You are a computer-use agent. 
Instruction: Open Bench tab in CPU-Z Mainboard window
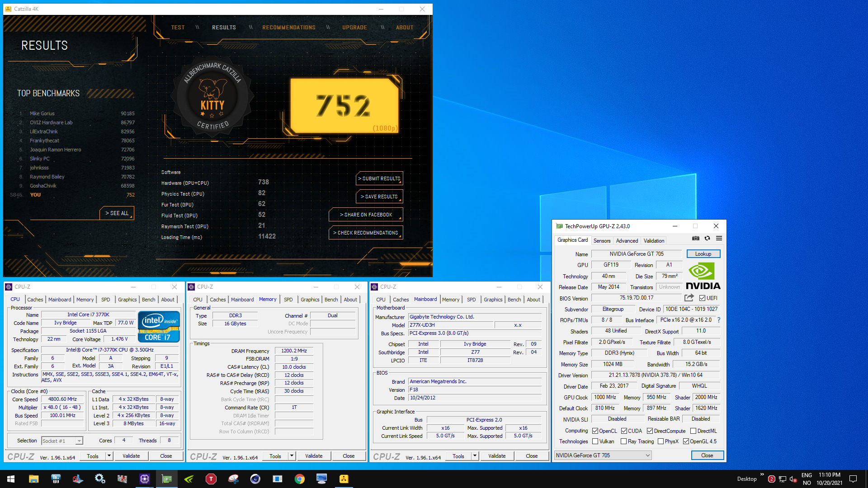(514, 300)
